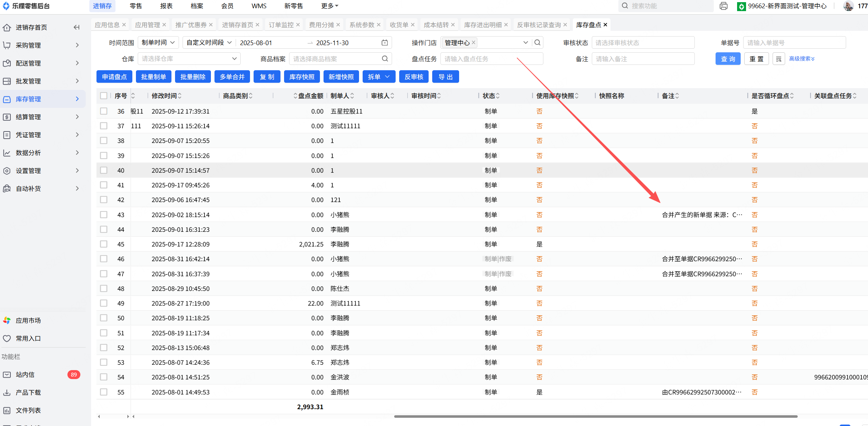Click the 高级搜索 link
This screenshot has height=426, width=868.
point(802,59)
